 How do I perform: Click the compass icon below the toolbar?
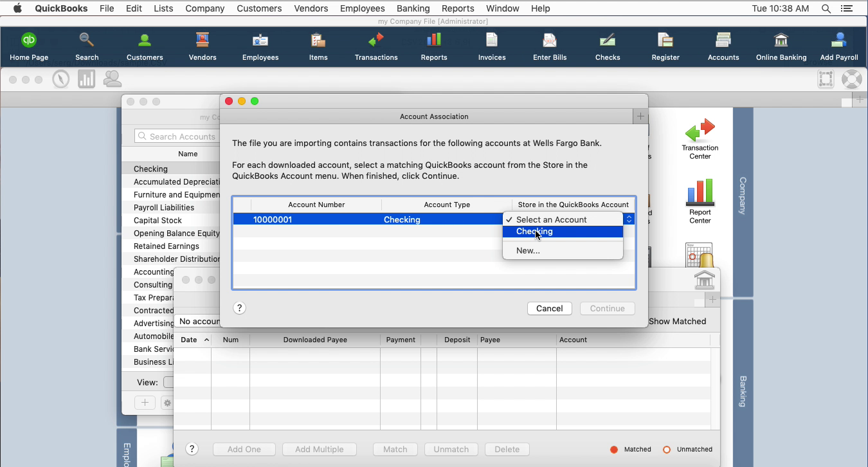pyautogui.click(x=61, y=79)
